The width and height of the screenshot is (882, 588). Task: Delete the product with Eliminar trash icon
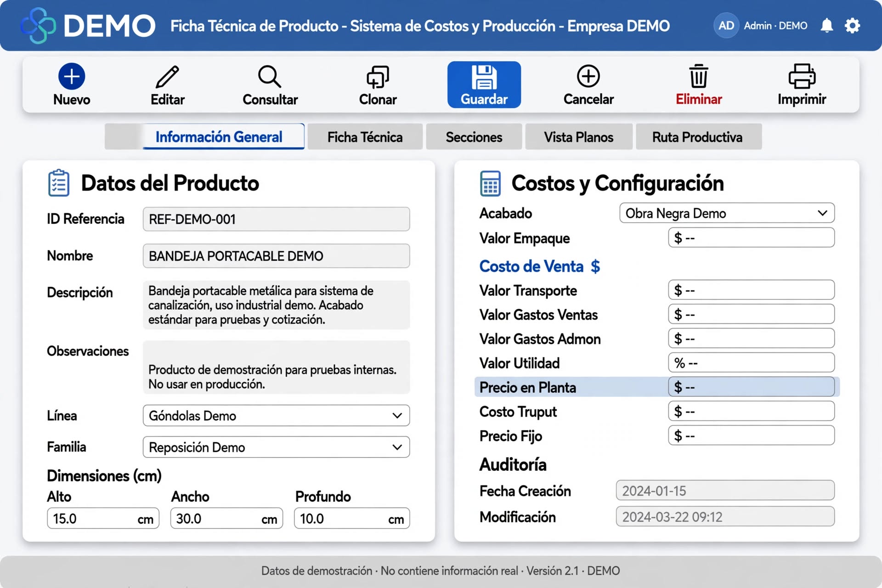pos(699,76)
